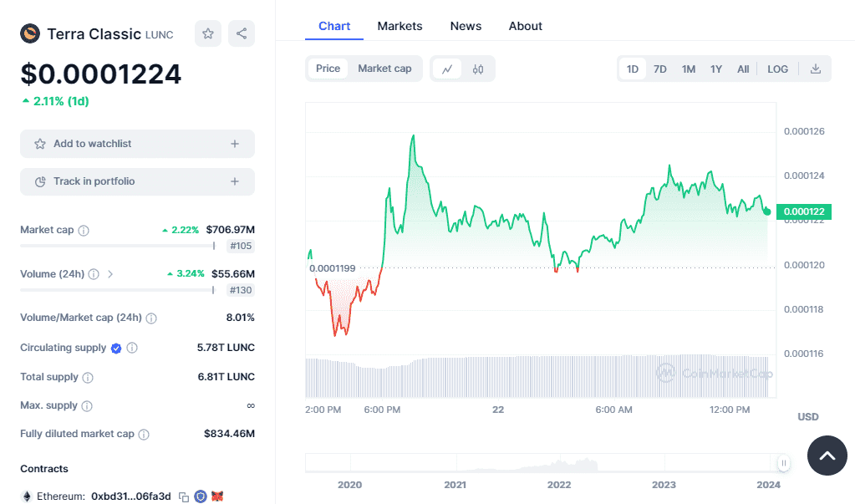Click the 6:00 PM chart axis label
Screen dimensions: 855x504
click(382, 410)
